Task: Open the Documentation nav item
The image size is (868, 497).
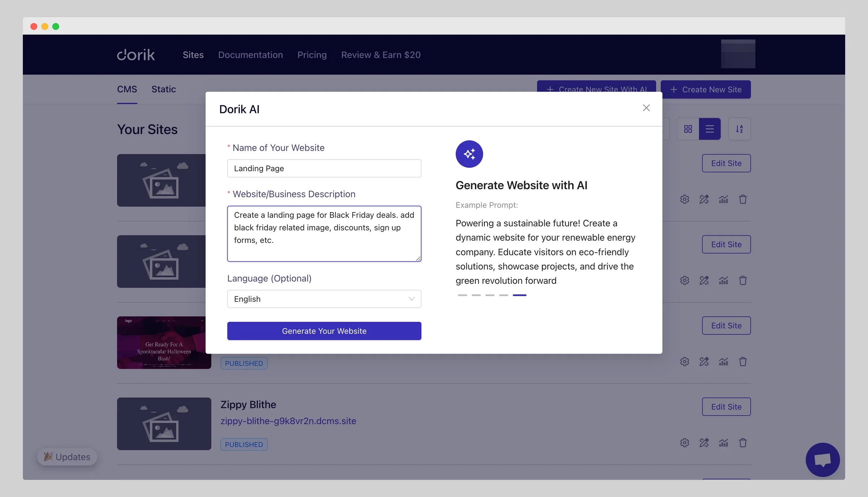Action: tap(250, 55)
